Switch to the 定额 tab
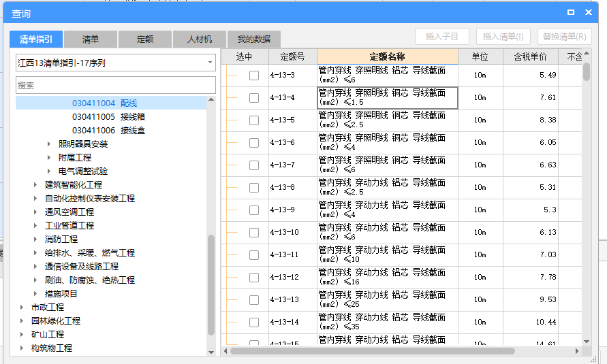Image resolution: width=607 pixels, height=364 pixels. pos(145,39)
